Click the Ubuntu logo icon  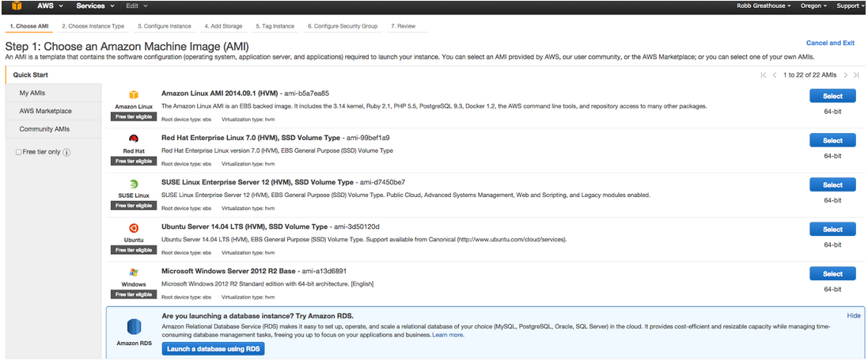pos(134,228)
